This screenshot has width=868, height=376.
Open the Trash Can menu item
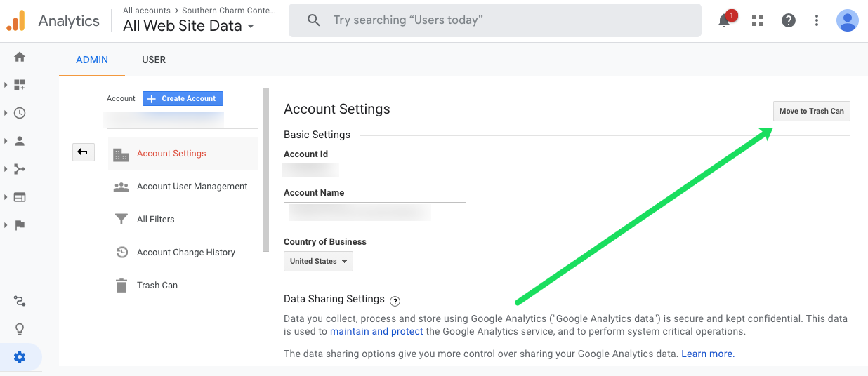tap(157, 286)
